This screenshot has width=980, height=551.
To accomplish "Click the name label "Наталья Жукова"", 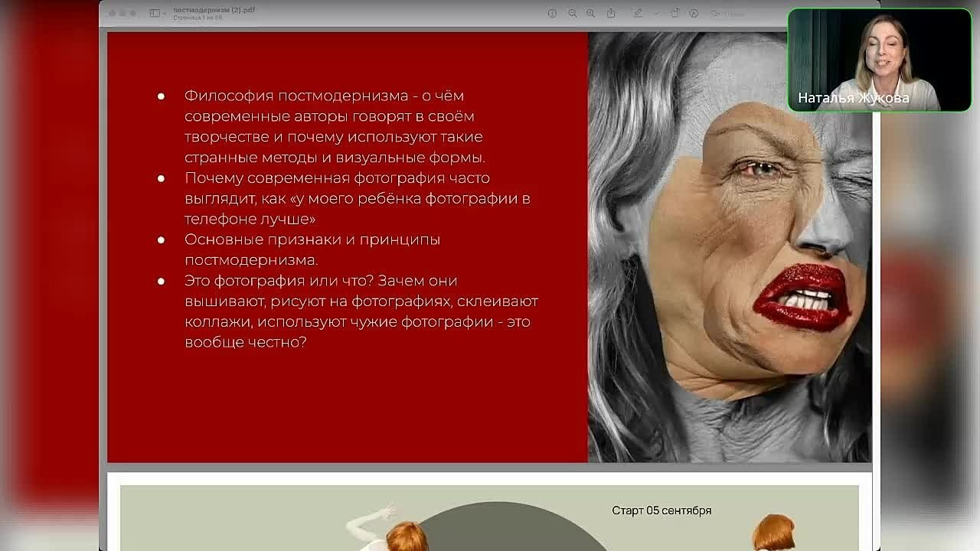I will (x=854, y=98).
